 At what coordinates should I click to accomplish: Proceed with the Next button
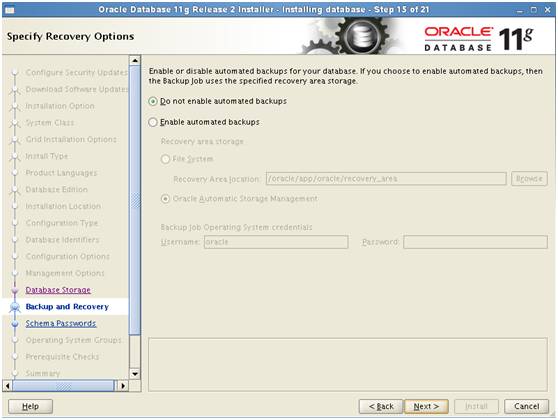tap(426, 406)
